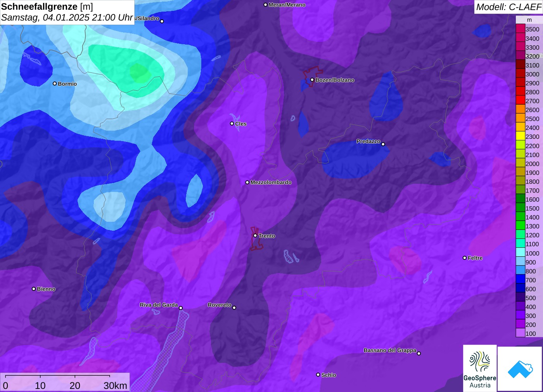Click the Modell: C-LAEF label
Image resolution: width=543 pixels, height=392 pixels.
[508, 7]
